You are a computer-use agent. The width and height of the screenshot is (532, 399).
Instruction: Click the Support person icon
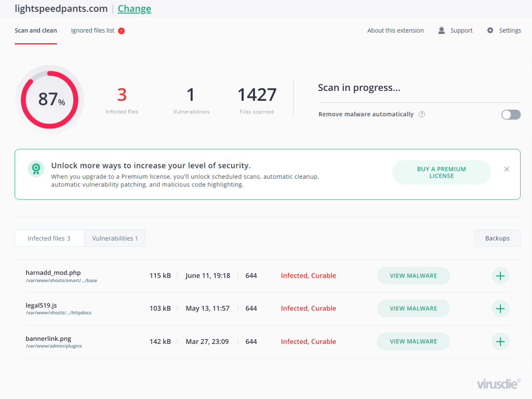click(442, 31)
